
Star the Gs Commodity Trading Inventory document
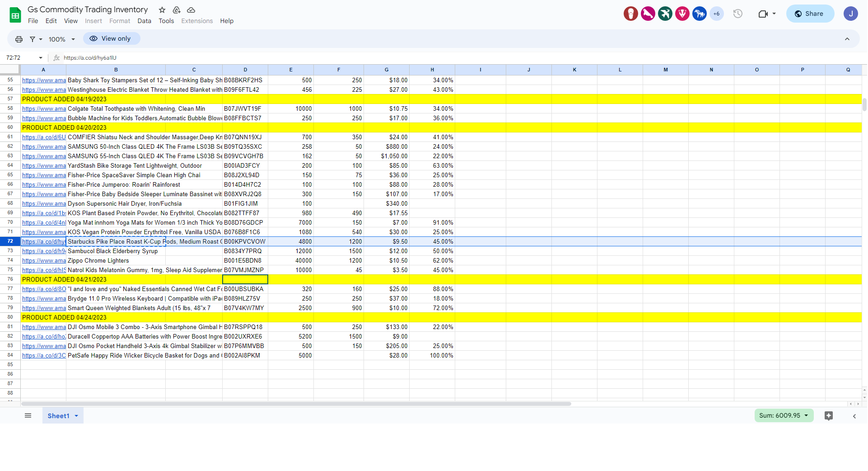coord(162,10)
